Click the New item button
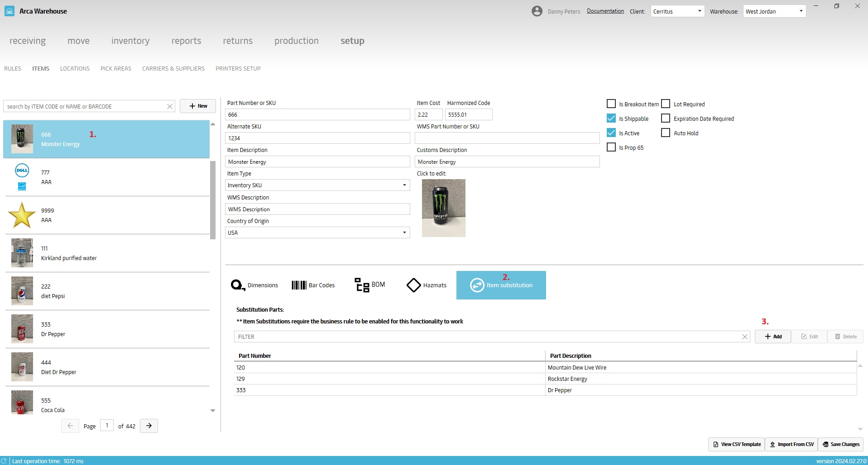This screenshot has height=465, width=868. tap(198, 106)
